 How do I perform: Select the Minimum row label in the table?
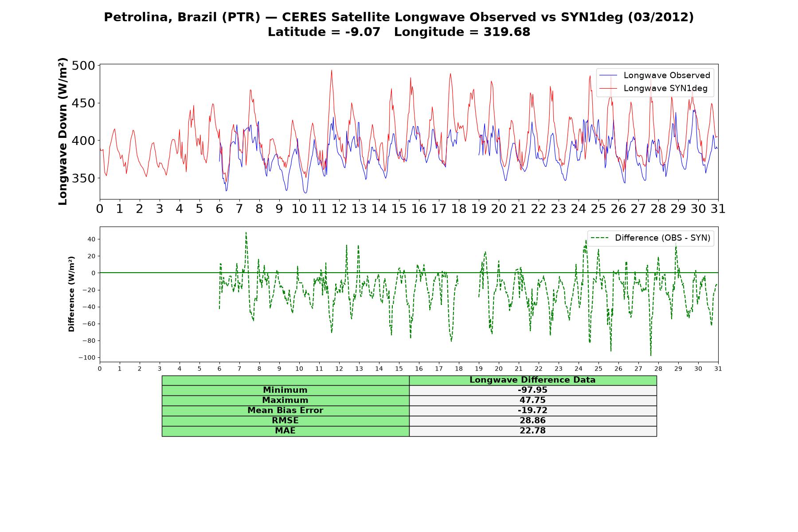[286, 390]
